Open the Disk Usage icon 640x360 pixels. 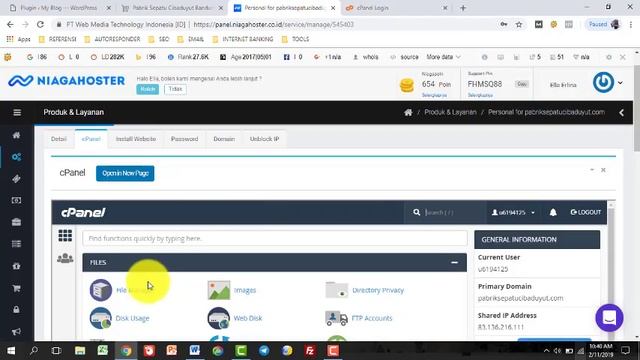(100, 318)
